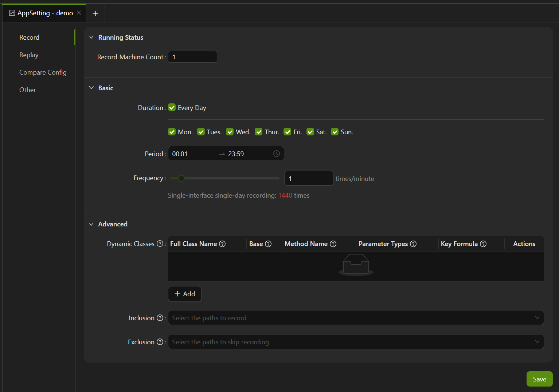Click help icon beside Method Name
Image resolution: width=559 pixels, height=392 pixels.
pos(333,244)
